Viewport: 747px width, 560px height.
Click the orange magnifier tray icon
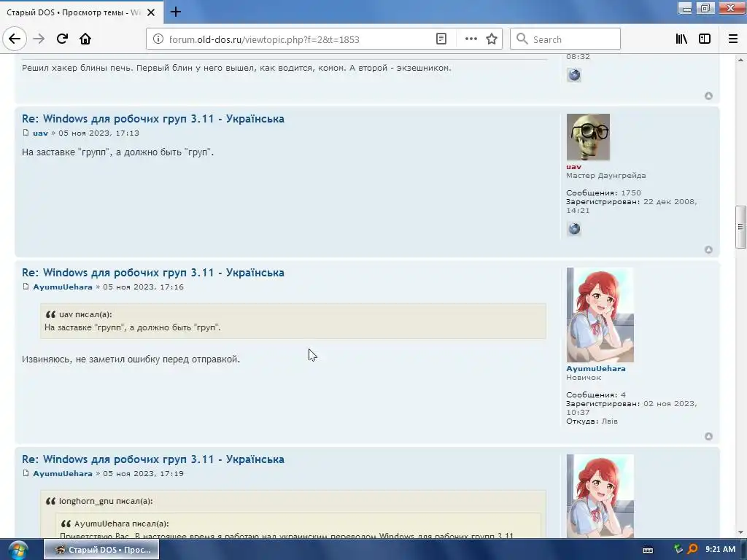[x=693, y=549]
